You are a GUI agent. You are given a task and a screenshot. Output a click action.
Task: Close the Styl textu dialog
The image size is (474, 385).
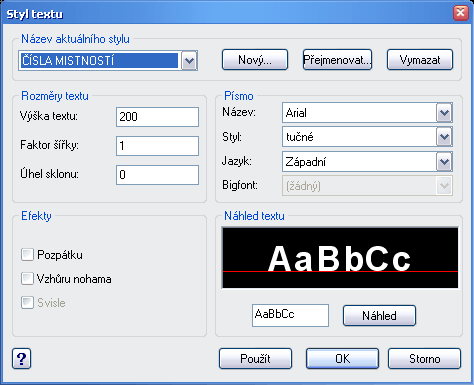pyautogui.click(x=461, y=13)
